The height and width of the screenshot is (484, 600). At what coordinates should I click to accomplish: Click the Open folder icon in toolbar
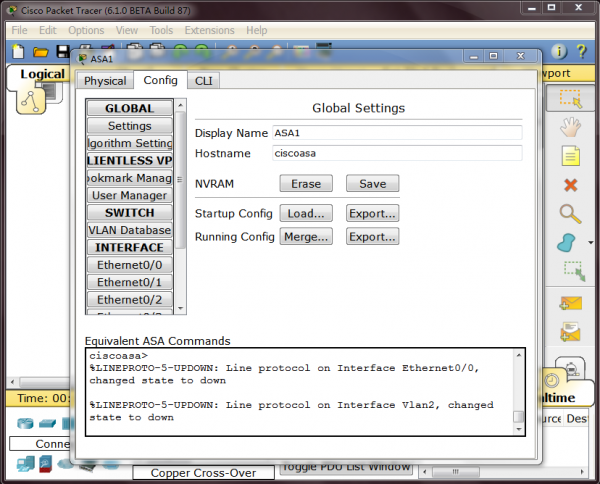pyautogui.click(x=40, y=52)
